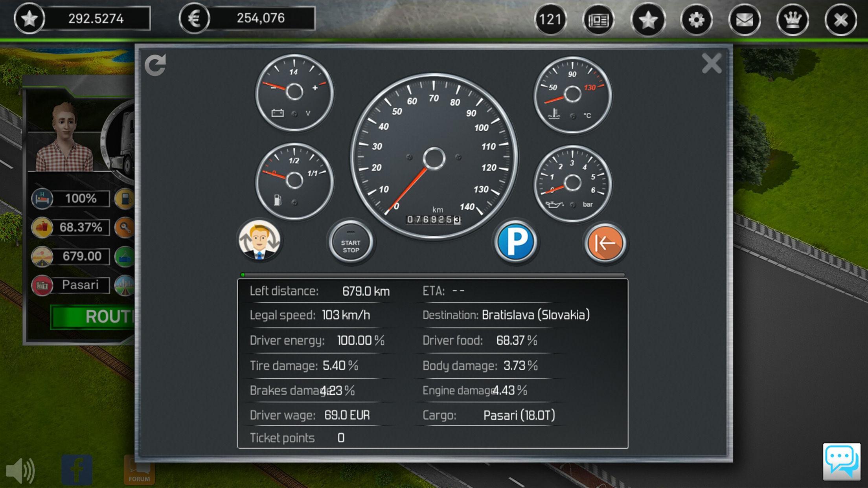The image size is (868, 488).
Task: Click the battery voltage gauge
Action: click(294, 92)
